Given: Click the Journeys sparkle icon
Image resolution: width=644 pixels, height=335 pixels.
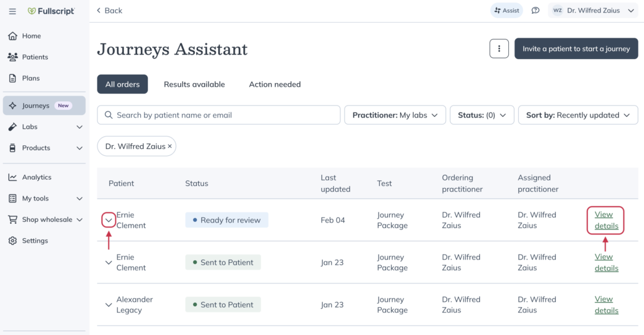Looking at the screenshot, I should click(x=13, y=106).
